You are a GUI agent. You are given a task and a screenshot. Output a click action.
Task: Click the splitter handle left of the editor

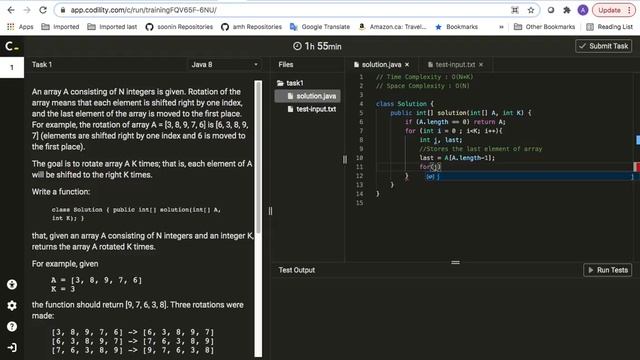click(345, 160)
